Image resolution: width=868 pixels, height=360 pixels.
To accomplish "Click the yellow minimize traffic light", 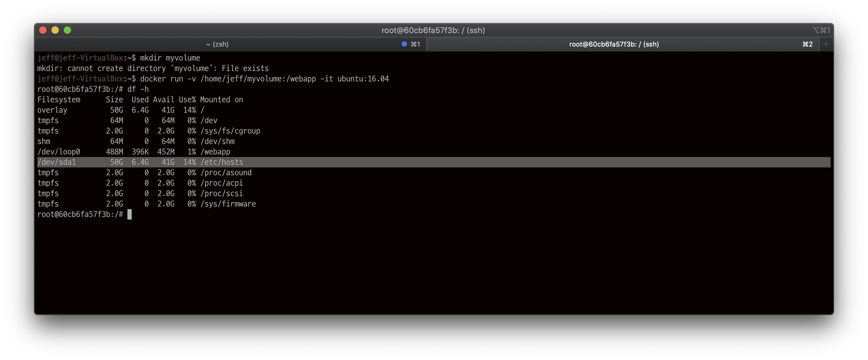I will point(56,30).
